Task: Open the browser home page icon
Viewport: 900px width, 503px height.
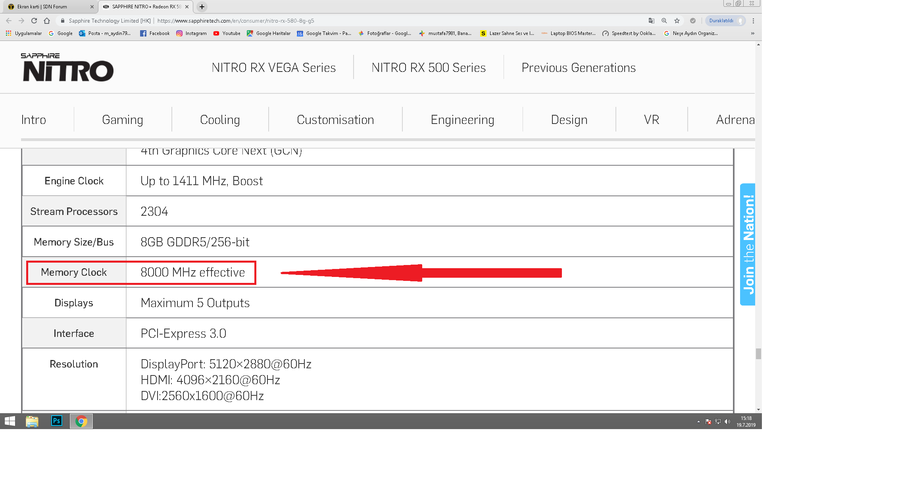Action: pyautogui.click(x=47, y=21)
